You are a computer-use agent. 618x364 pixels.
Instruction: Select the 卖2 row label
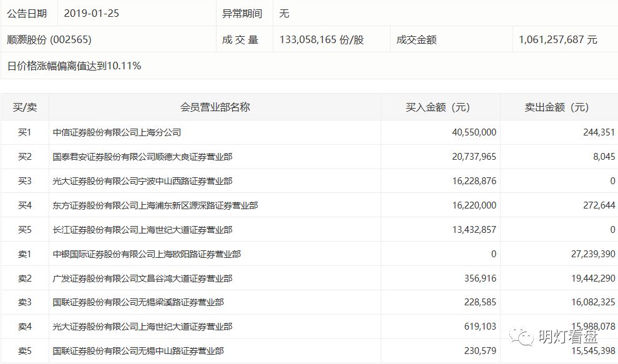click(x=24, y=279)
